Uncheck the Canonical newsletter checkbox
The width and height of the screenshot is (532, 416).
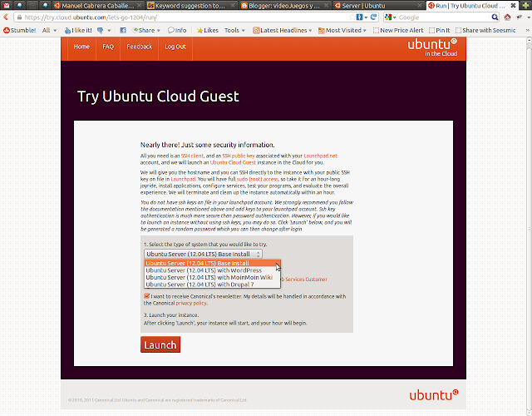[x=146, y=296]
